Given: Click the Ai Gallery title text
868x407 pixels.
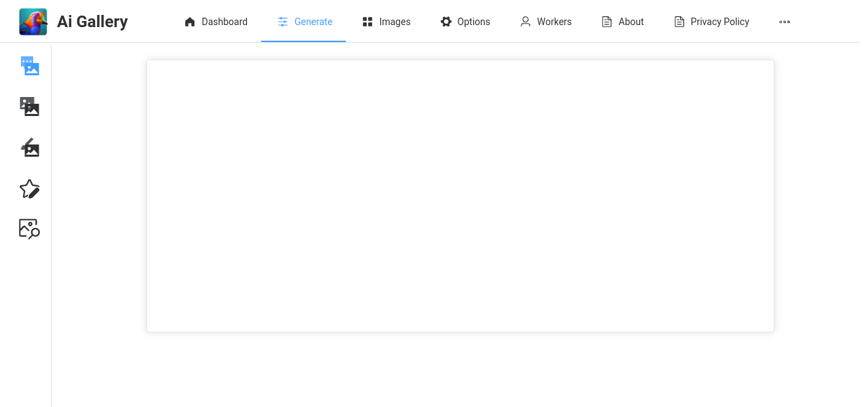Looking at the screenshot, I should pos(92,22).
